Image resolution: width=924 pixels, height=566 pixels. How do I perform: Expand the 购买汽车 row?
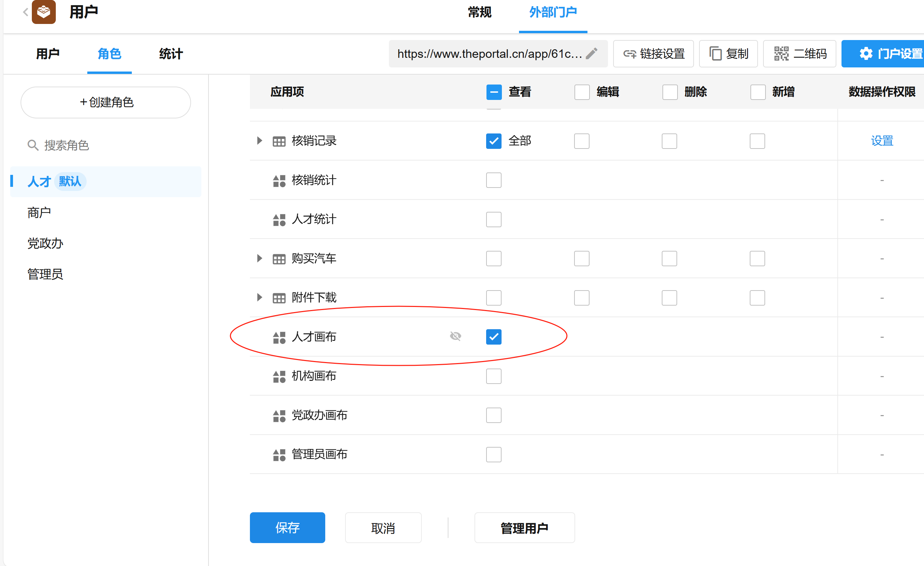[259, 258]
